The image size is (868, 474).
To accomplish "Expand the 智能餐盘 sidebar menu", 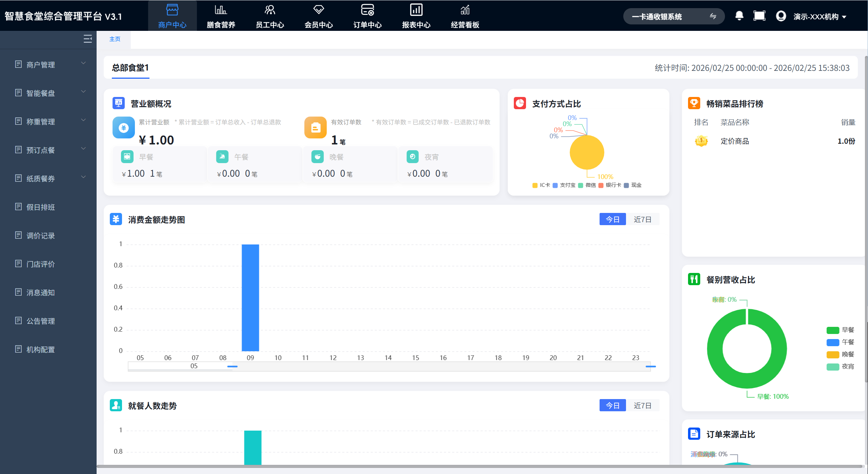I will pyautogui.click(x=48, y=93).
